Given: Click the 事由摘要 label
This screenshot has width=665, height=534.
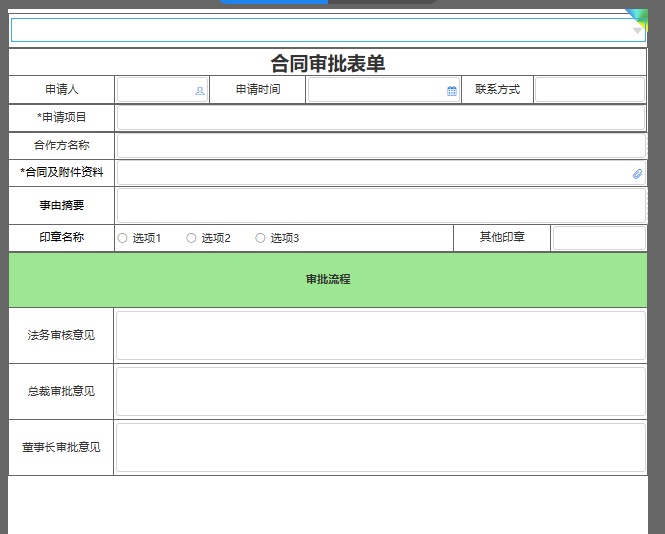Looking at the screenshot, I should (61, 205).
